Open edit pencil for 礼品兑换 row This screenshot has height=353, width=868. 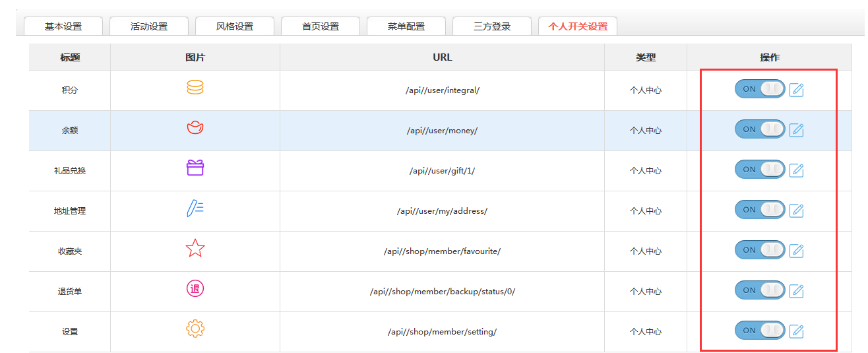(796, 170)
